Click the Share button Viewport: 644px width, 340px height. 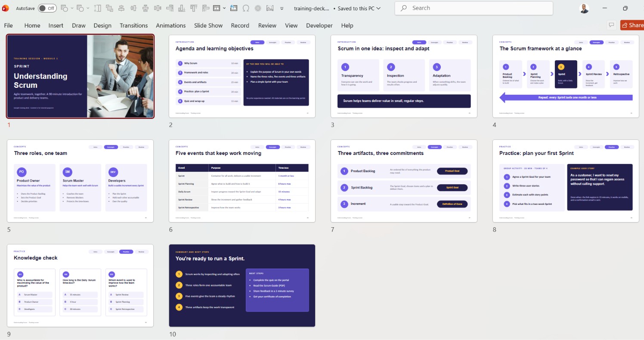[632, 25]
